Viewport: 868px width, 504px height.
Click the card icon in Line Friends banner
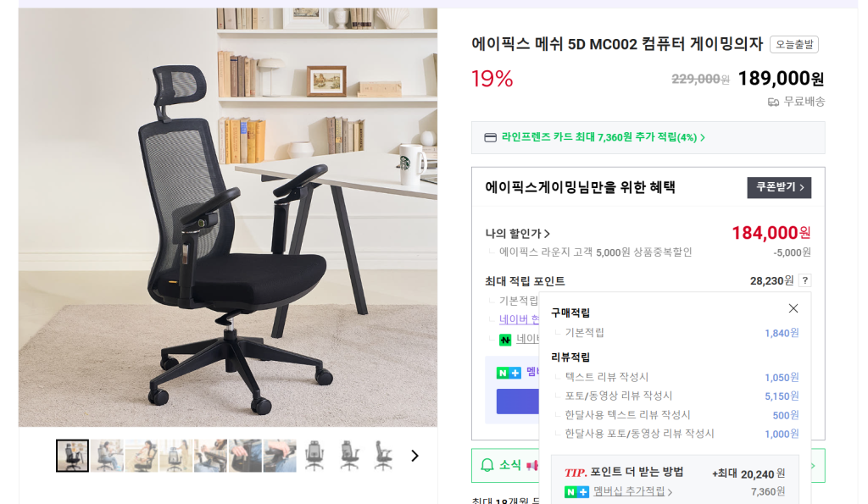(x=490, y=138)
